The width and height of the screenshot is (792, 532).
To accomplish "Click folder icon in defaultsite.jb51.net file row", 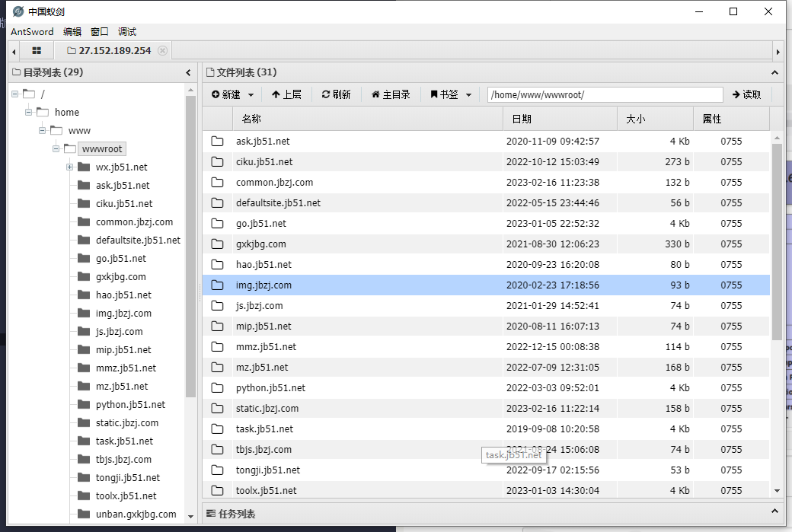I will click(x=217, y=203).
